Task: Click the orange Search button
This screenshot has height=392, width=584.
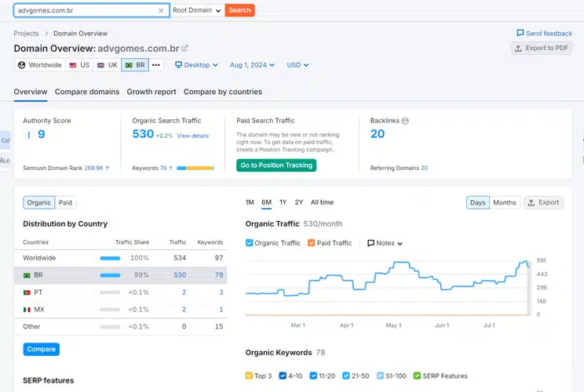Action: click(240, 10)
